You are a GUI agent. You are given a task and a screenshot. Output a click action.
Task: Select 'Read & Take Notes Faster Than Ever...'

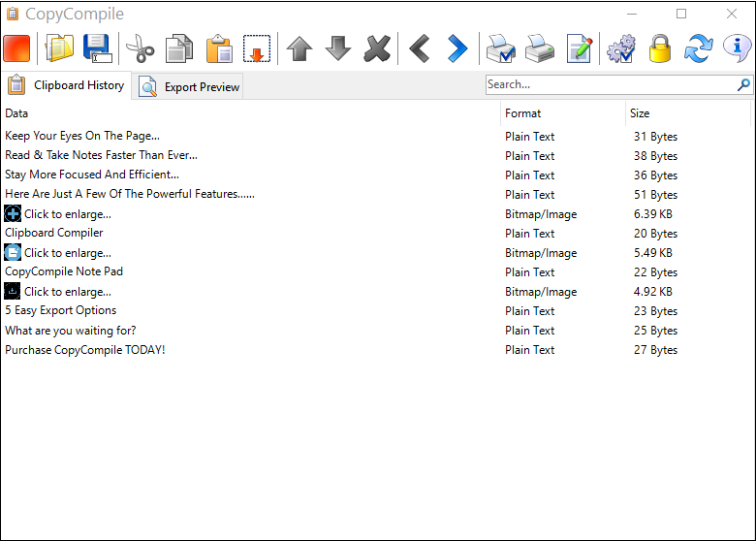tap(376, 155)
